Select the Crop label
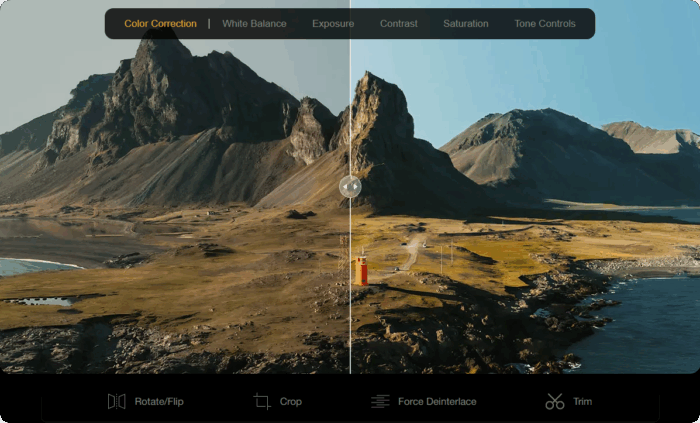The image size is (700, 423). point(291,402)
